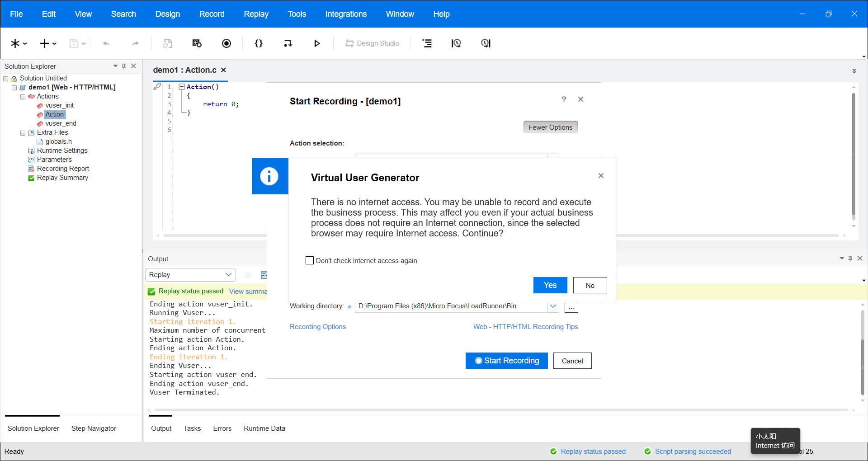This screenshot has width=868, height=461.
Task: Close the Start Recording dialog
Action: click(581, 99)
